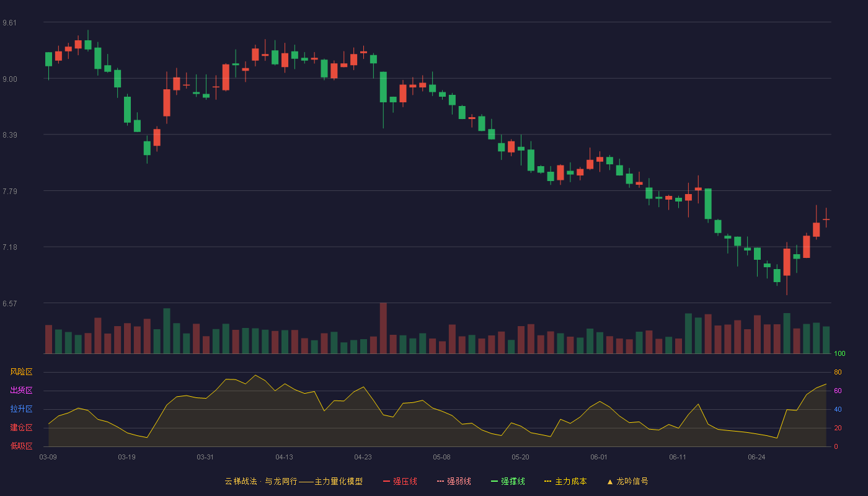Screen dimensions: 868x496
Task: Click the 03-09 date label
Action: coord(48,457)
